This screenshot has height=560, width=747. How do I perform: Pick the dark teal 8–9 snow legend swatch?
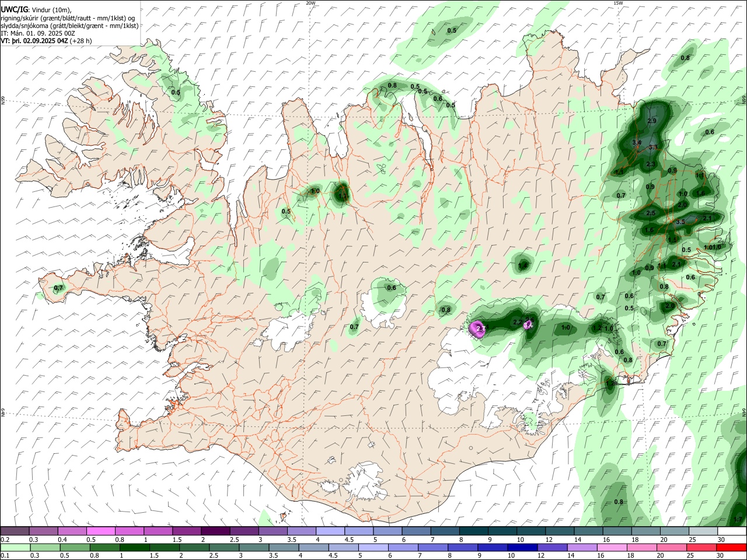474,531
